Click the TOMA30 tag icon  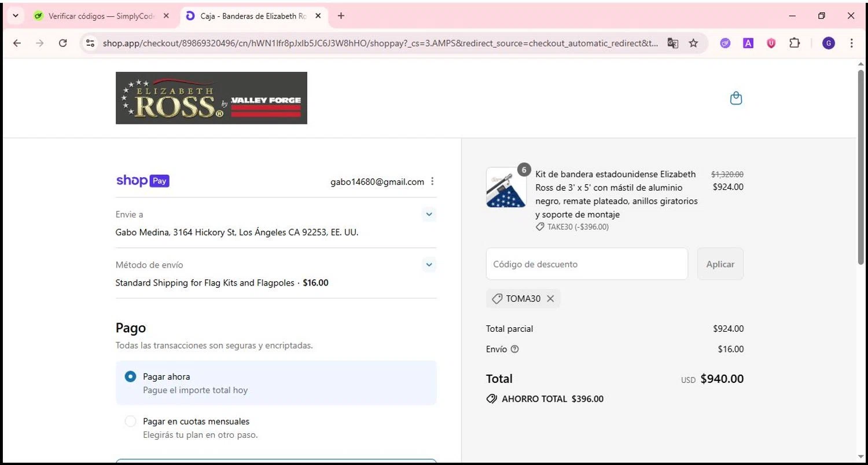pos(496,299)
